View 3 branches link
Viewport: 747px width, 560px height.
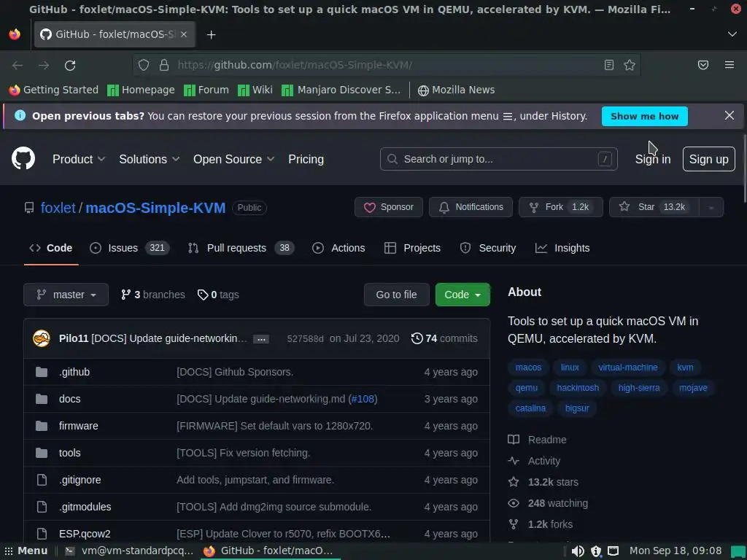[x=153, y=295]
